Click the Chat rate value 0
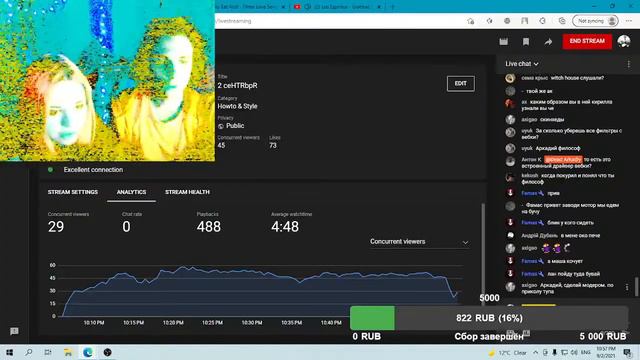This screenshot has width=640, height=360. (x=127, y=227)
